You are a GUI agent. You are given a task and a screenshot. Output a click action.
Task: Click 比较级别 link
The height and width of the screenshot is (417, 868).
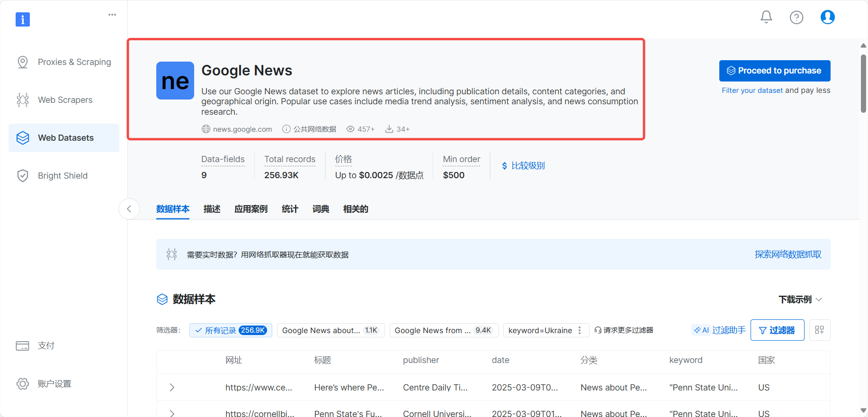point(528,166)
